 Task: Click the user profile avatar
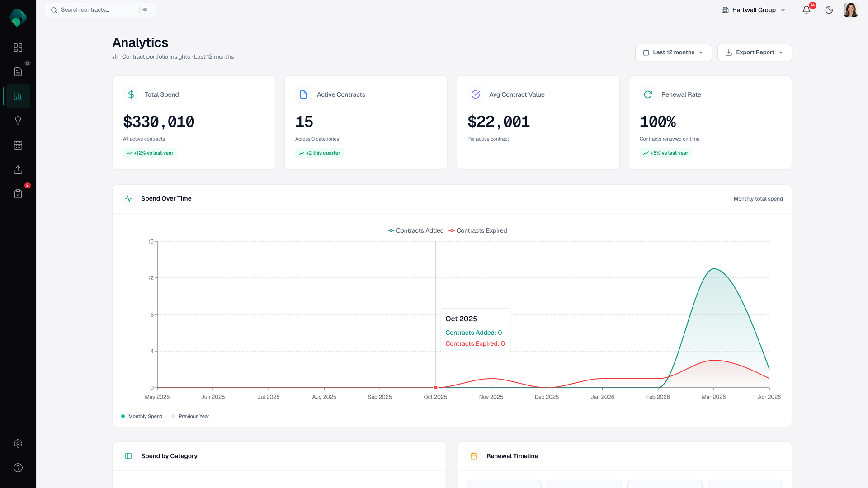[x=850, y=10]
